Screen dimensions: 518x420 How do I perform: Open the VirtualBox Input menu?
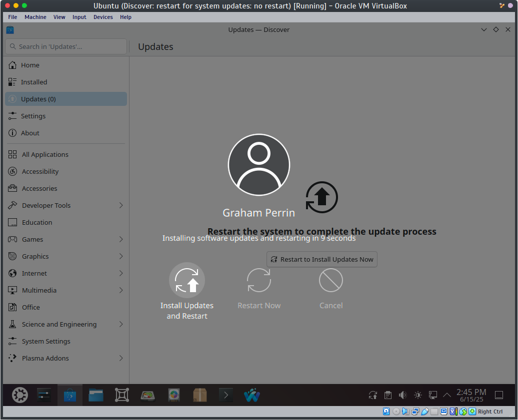[79, 17]
